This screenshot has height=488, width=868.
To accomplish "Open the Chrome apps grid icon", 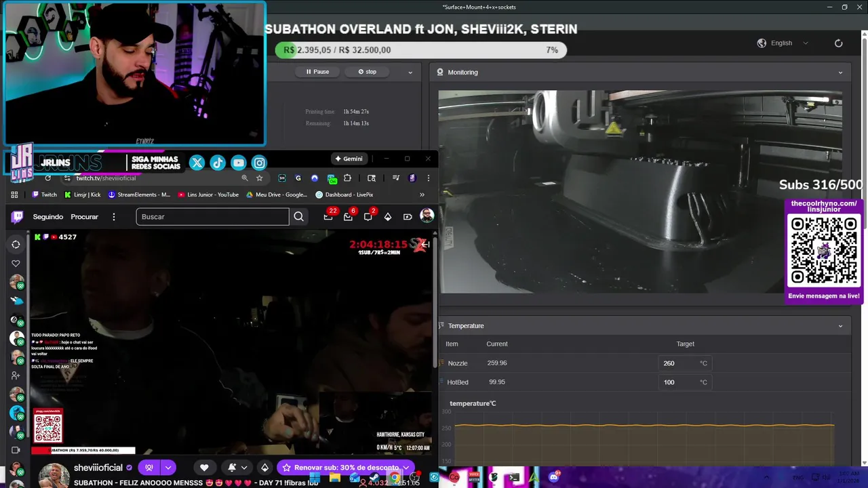I will pos(14,195).
